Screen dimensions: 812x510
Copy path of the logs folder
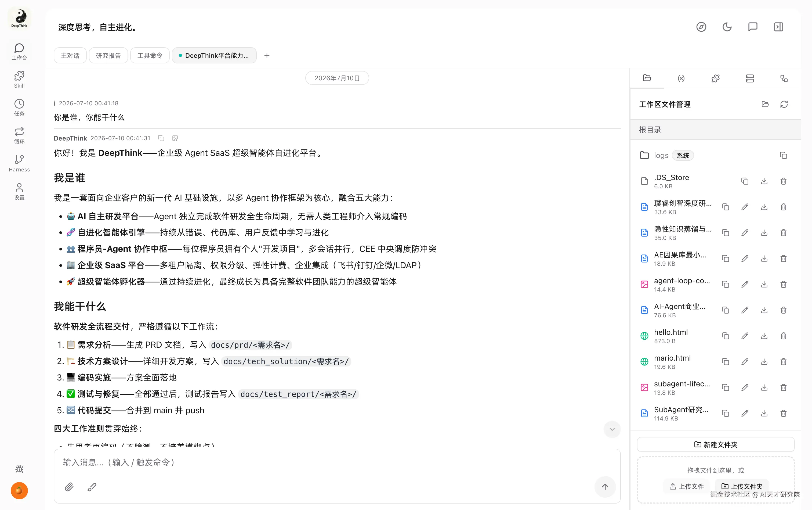click(x=783, y=156)
